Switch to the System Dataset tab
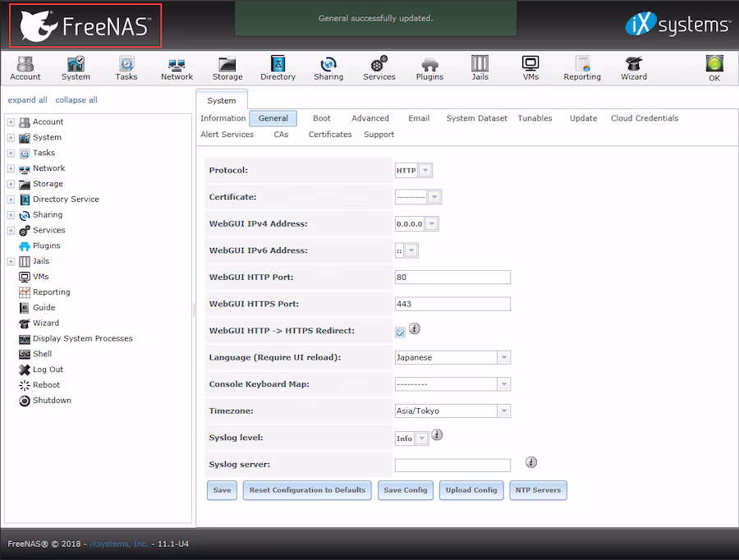739x560 pixels. coord(476,118)
